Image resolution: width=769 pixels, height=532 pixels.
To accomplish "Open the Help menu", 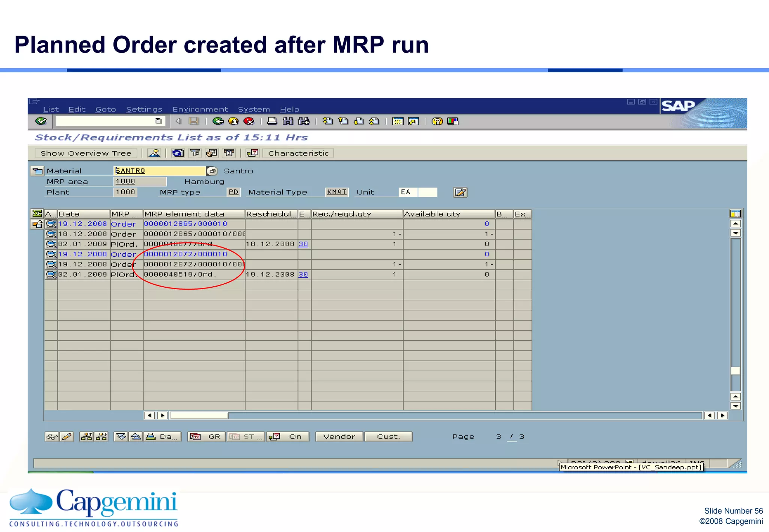I will (290, 109).
